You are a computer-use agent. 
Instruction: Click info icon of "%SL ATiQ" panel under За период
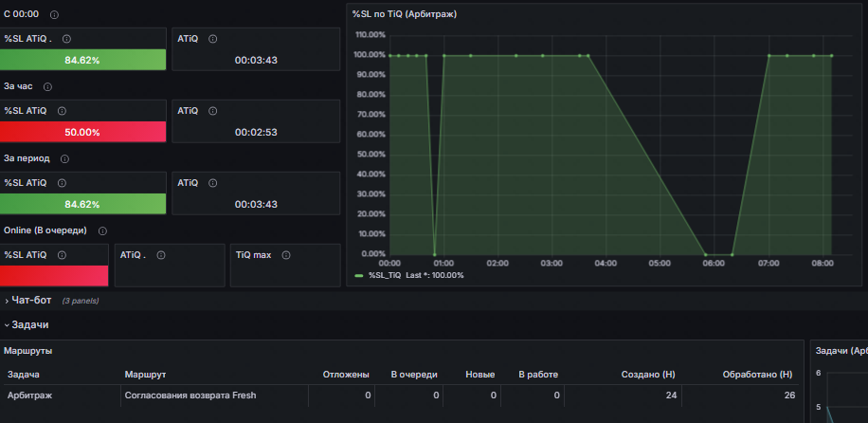(64, 182)
